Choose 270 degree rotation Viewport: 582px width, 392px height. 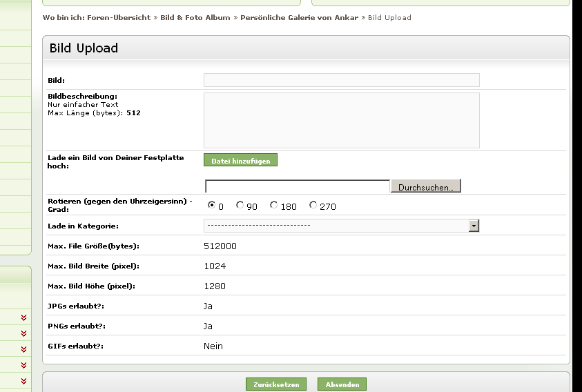tap(313, 205)
